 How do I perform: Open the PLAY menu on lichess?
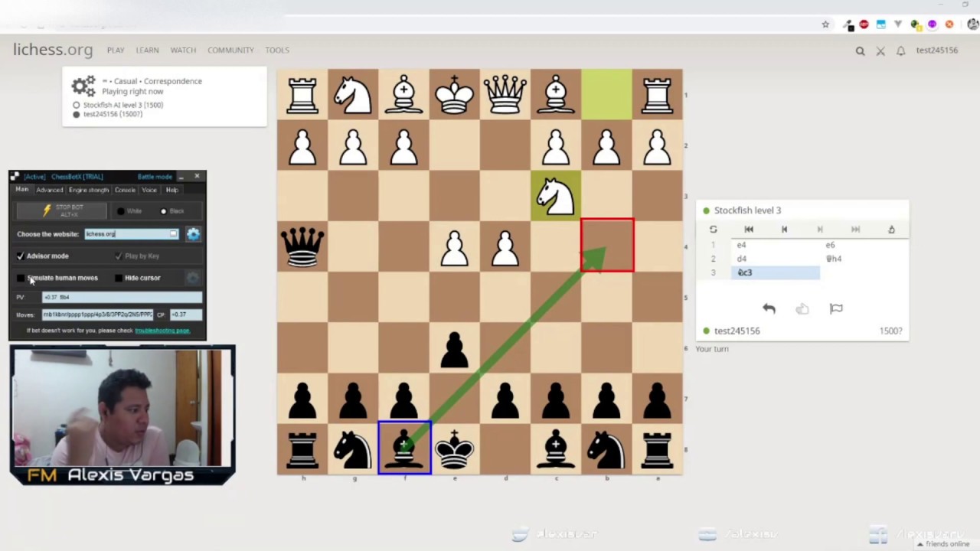[116, 51]
